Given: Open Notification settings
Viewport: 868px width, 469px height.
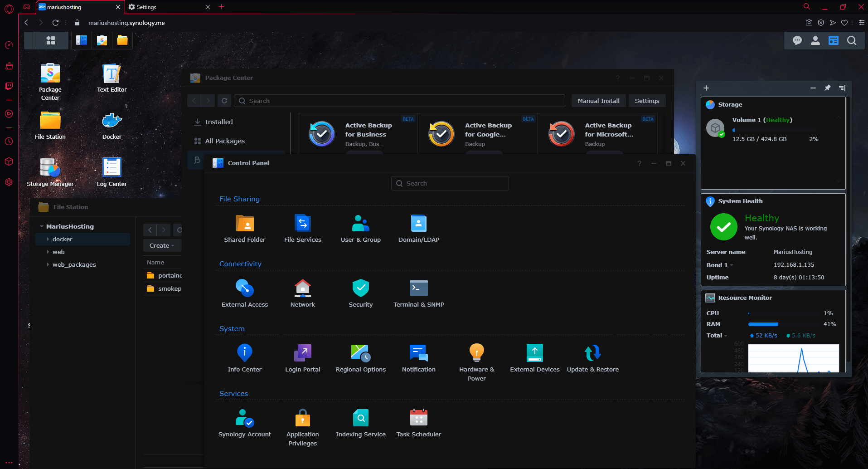Looking at the screenshot, I should pos(419,359).
